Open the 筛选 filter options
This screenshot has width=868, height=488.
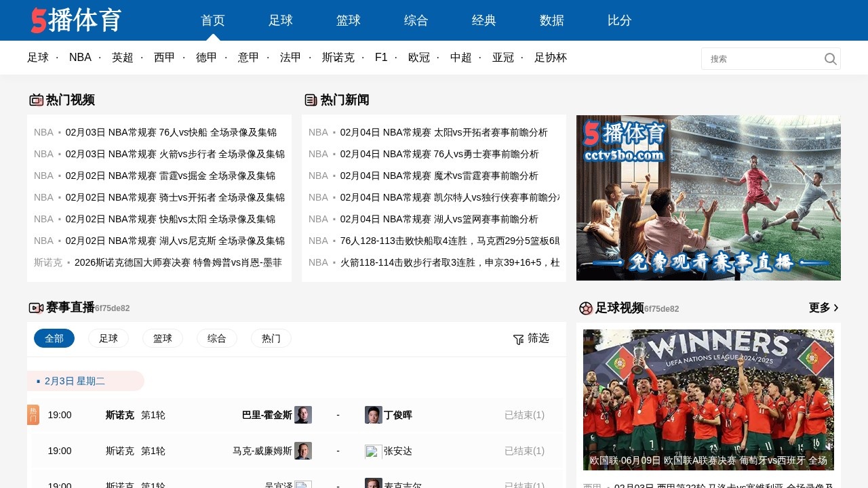point(538,338)
